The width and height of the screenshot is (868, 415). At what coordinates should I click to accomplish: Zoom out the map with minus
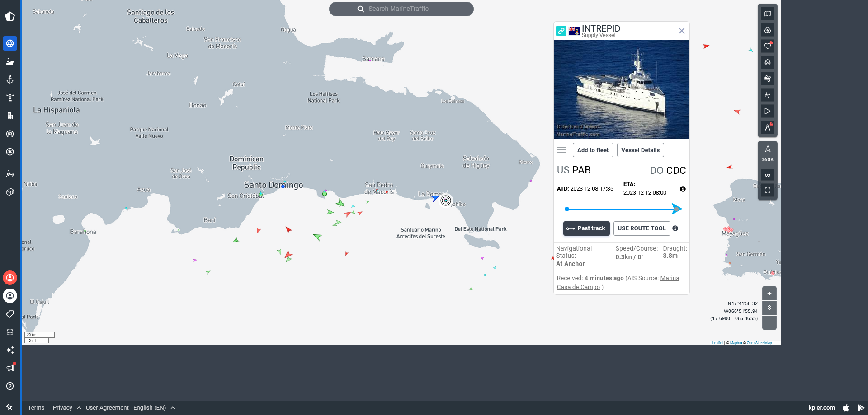(769, 323)
